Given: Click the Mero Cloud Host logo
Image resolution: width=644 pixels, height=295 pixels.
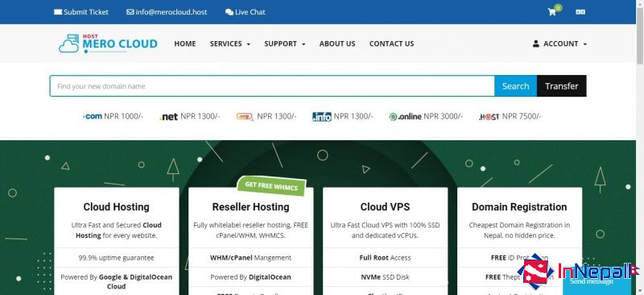Looking at the screenshot, I should tap(108, 44).
